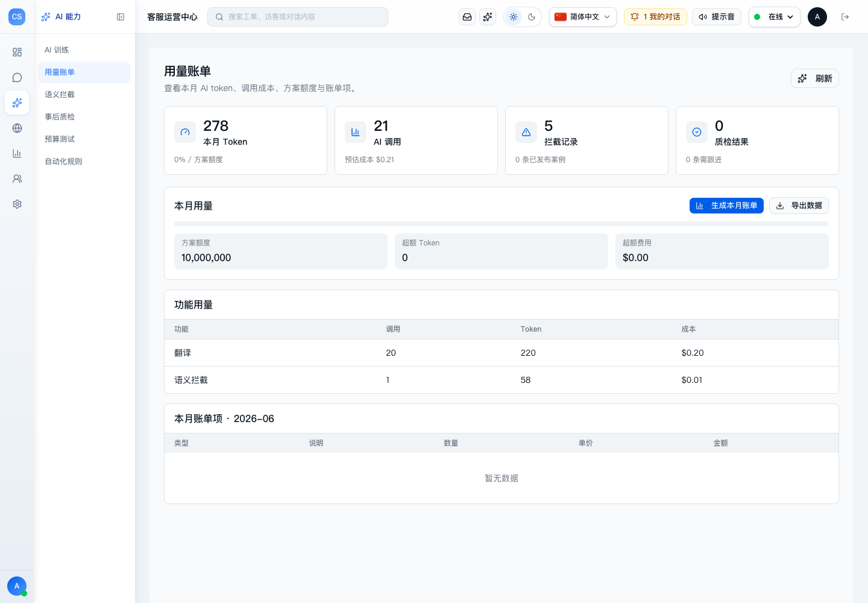
Task: Open 事后质检 menu item
Action: [x=84, y=117]
